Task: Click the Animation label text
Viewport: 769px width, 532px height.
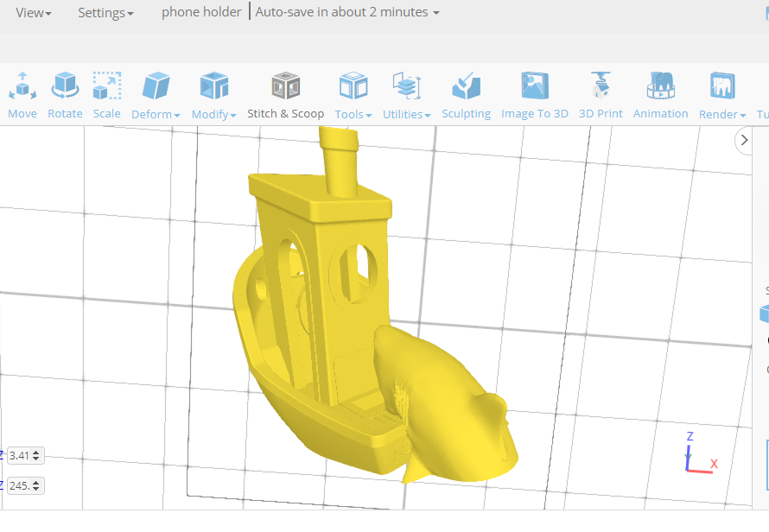Action: (661, 114)
